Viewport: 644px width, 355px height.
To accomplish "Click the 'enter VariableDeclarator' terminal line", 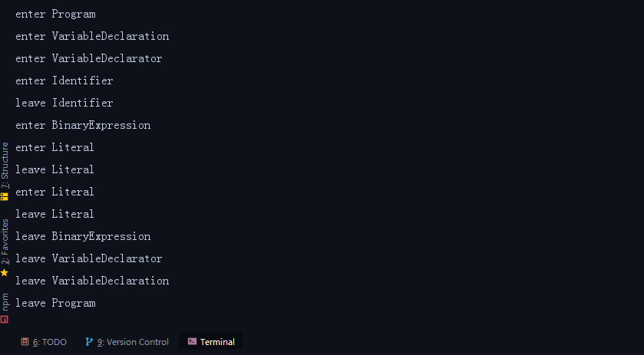I will pyautogui.click(x=89, y=59).
